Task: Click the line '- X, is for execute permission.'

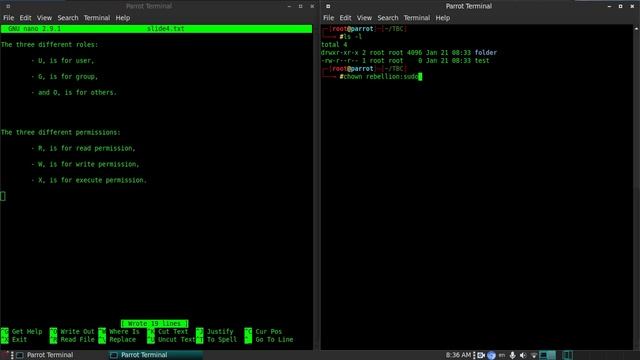Action: click(x=89, y=180)
